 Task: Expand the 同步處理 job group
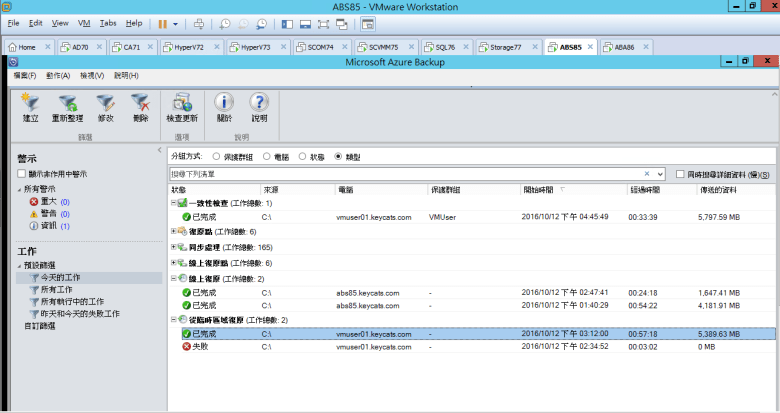tap(174, 246)
